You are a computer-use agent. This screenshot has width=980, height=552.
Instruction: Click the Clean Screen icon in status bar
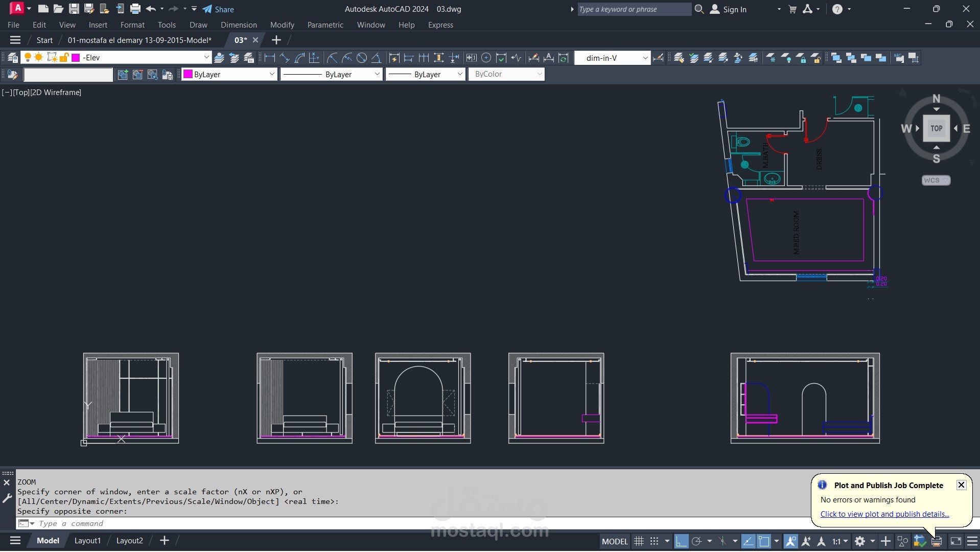click(955, 541)
